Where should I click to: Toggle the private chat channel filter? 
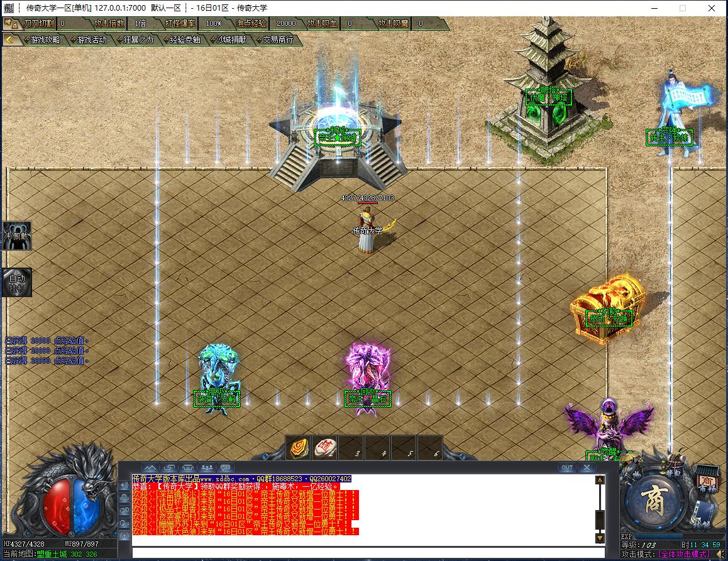tap(124, 523)
